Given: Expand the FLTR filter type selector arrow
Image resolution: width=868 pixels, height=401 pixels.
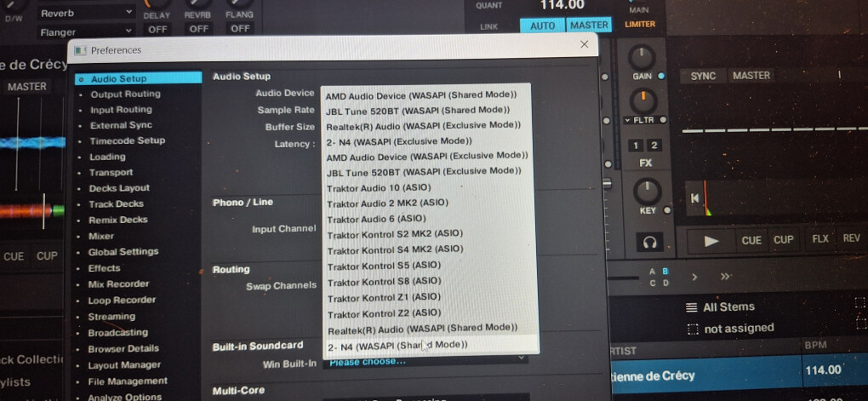Looking at the screenshot, I should (627, 120).
